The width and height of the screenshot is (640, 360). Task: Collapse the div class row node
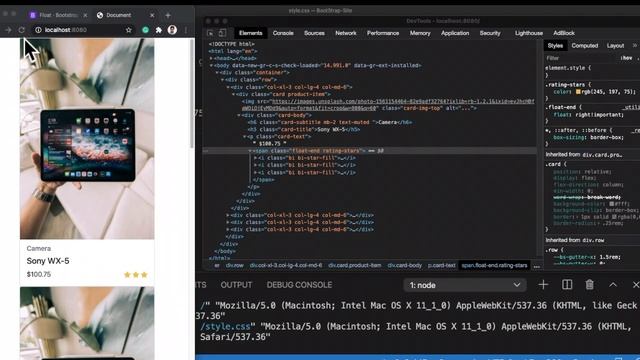(222, 80)
